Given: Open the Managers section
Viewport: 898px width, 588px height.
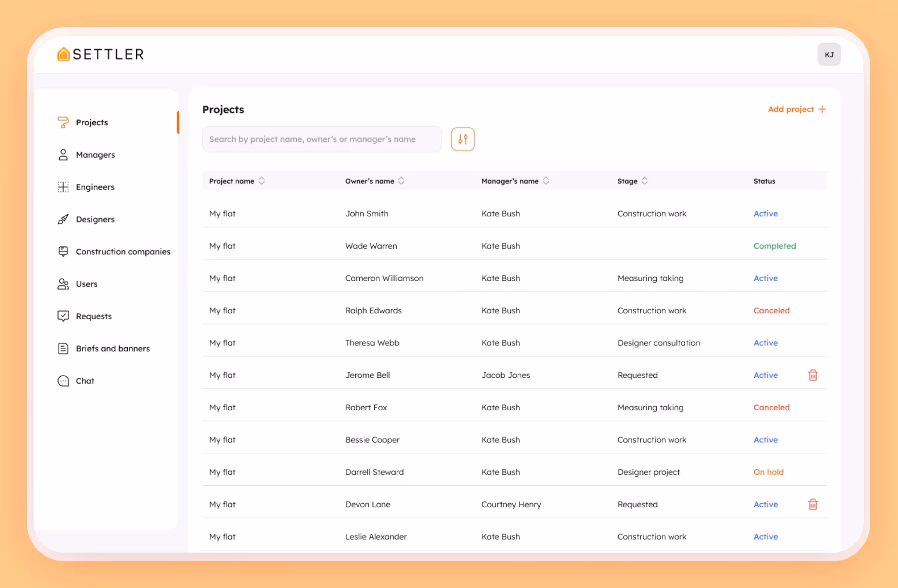Looking at the screenshot, I should coord(95,154).
